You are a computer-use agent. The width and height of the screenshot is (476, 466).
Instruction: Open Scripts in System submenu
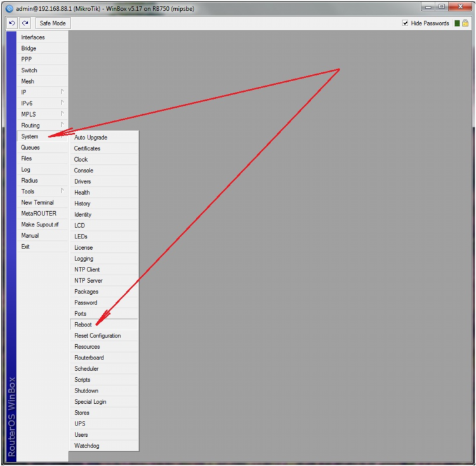104,380
